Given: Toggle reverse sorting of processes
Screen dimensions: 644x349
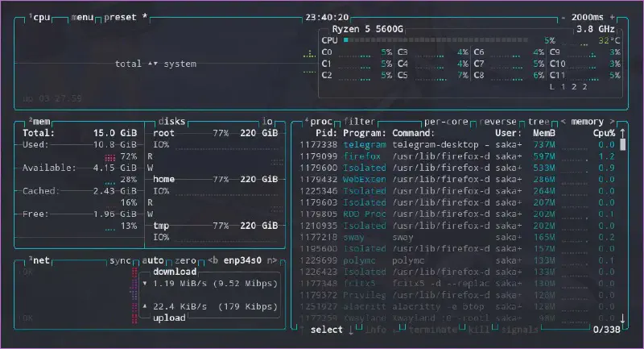Looking at the screenshot, I should [x=501, y=121].
